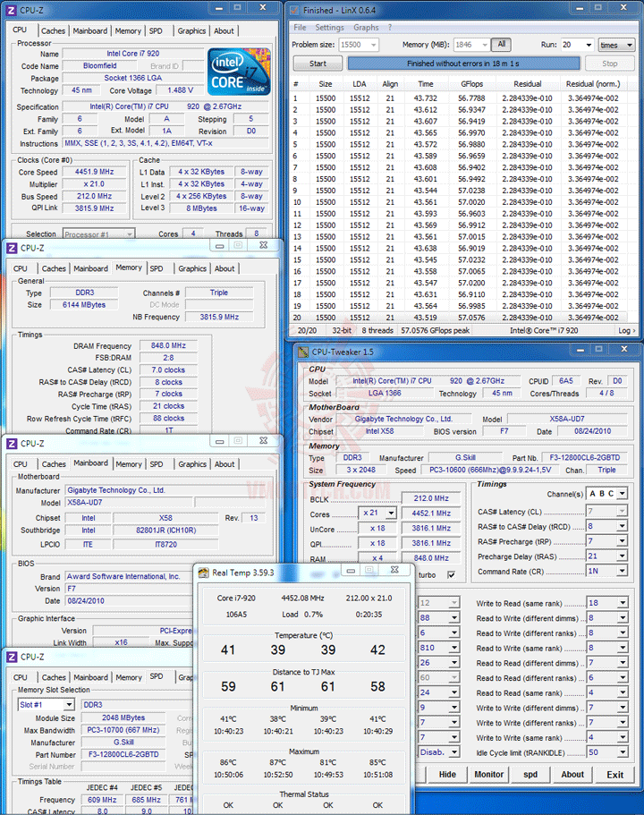644x815 pixels.
Task: Open the tRFC 88 dropdown in CPU-Tweaker
Action: click(x=454, y=617)
